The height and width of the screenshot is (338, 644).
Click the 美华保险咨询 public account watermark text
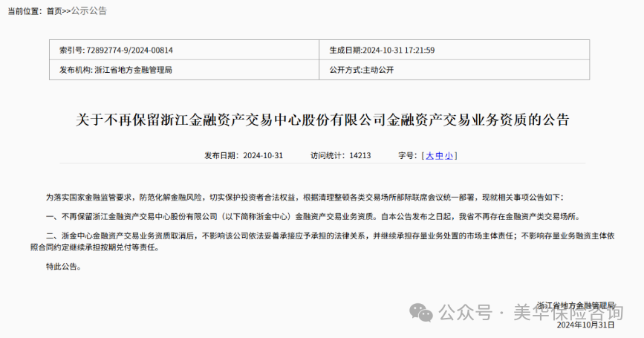pos(565,313)
